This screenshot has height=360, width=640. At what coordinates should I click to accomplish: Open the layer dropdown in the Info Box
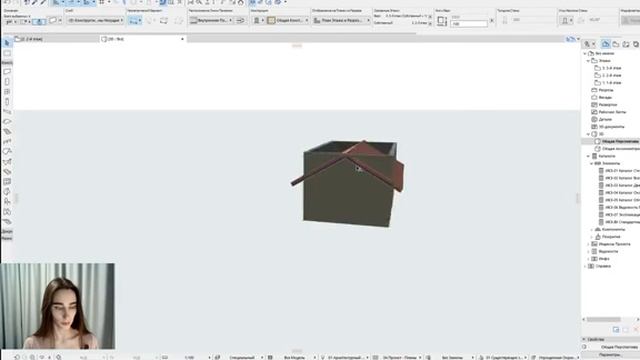(96, 20)
